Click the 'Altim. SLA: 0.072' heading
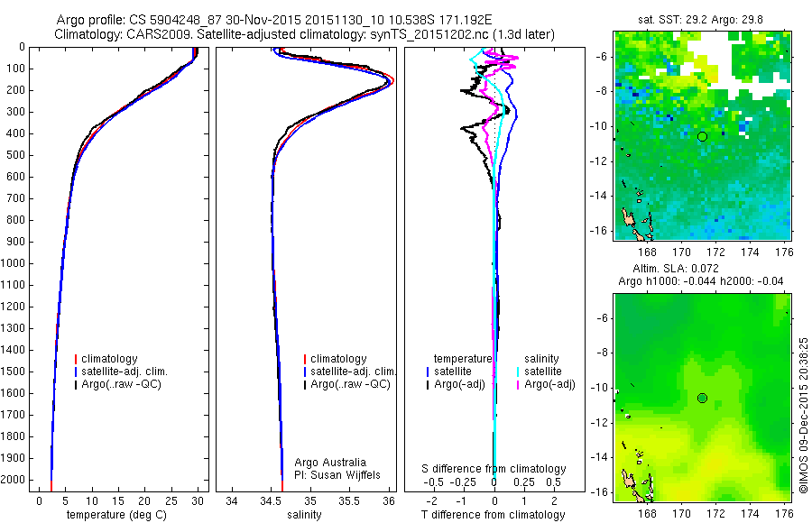 (x=676, y=268)
